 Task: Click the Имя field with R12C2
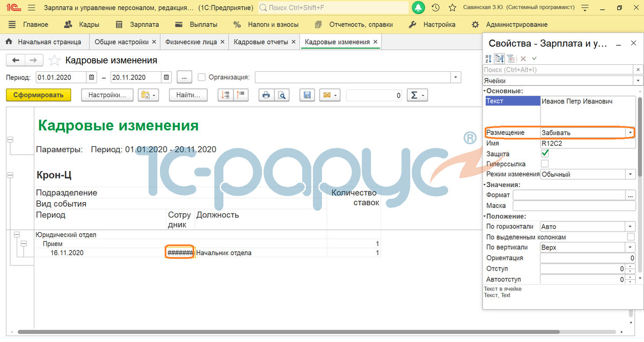tap(588, 144)
